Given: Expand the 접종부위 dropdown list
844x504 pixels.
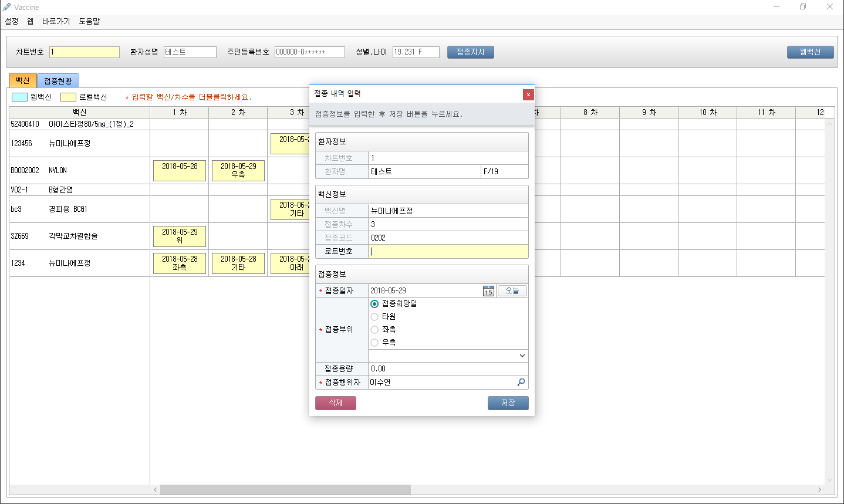Looking at the screenshot, I should click(x=522, y=356).
